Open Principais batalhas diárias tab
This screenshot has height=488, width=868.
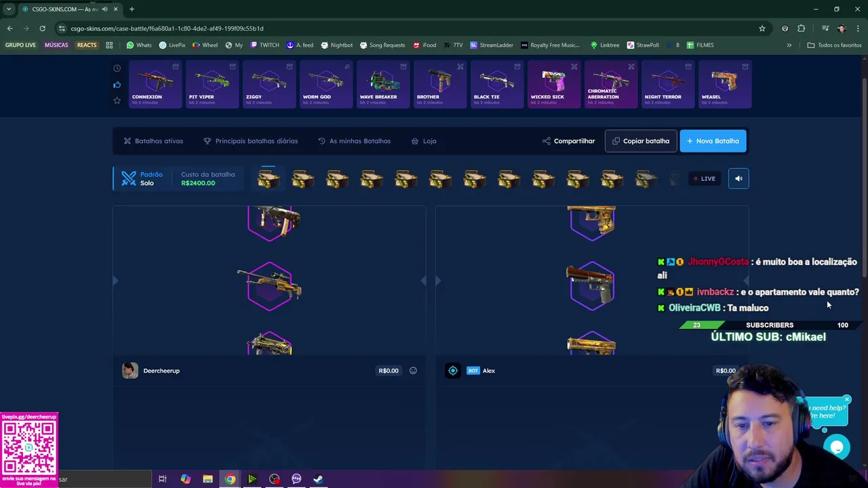click(250, 141)
